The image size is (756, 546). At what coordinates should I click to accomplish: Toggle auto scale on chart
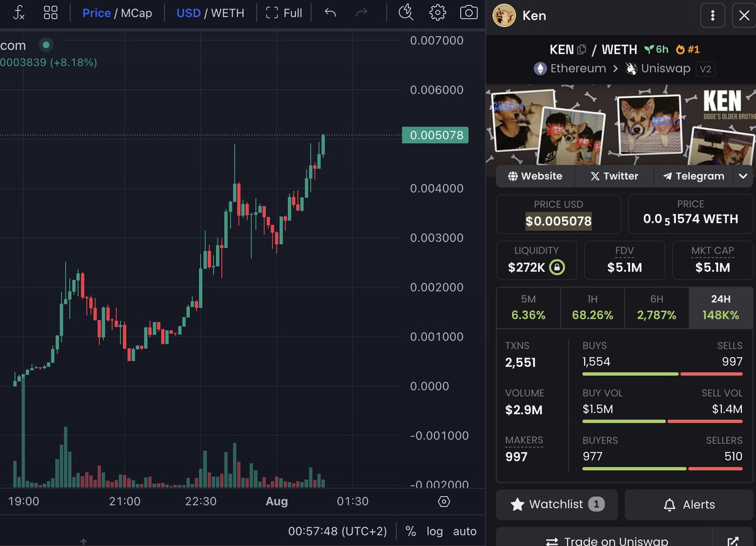click(x=465, y=531)
